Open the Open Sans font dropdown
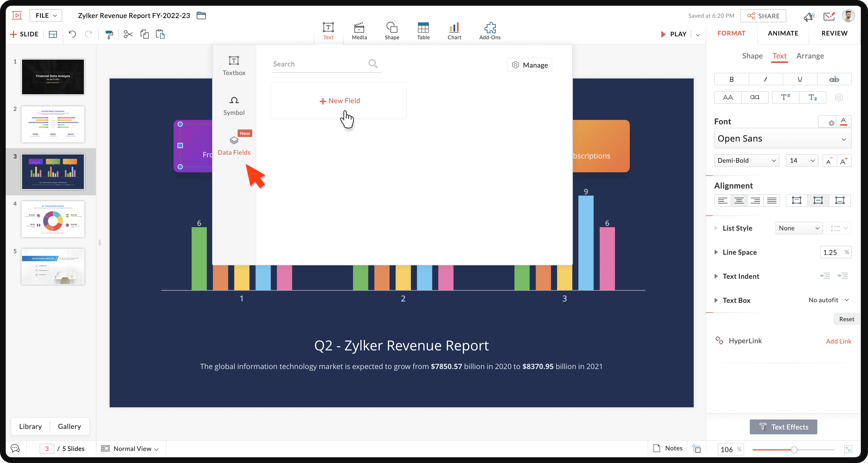The width and height of the screenshot is (868, 463). point(782,138)
